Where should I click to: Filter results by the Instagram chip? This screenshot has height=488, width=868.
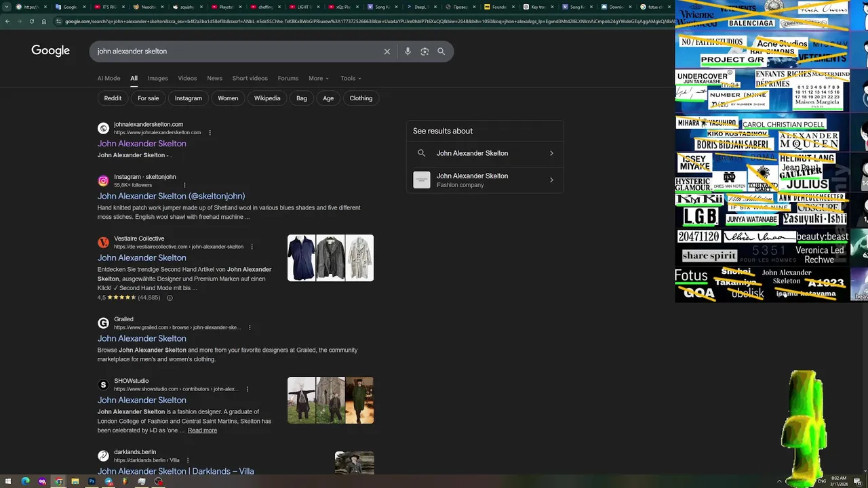click(x=188, y=98)
